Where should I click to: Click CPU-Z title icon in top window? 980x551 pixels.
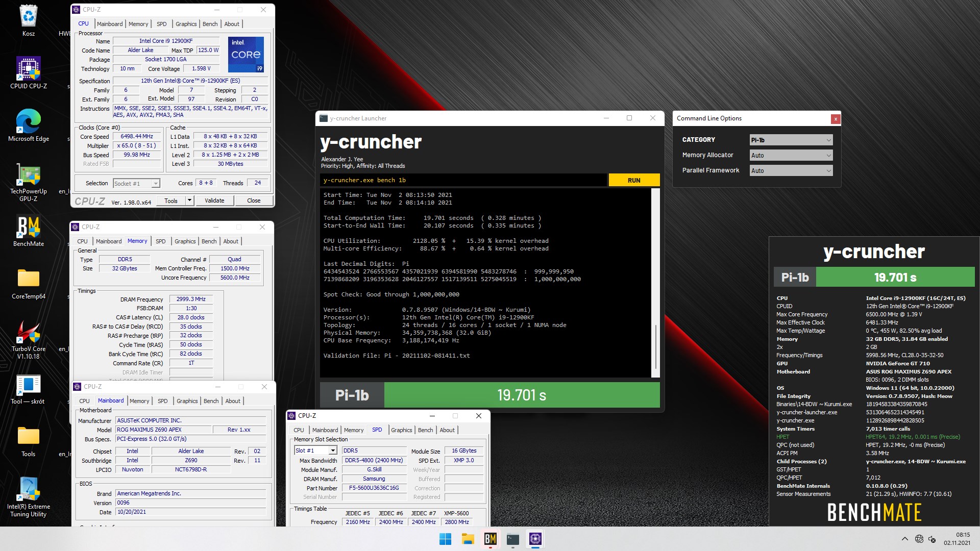point(76,10)
